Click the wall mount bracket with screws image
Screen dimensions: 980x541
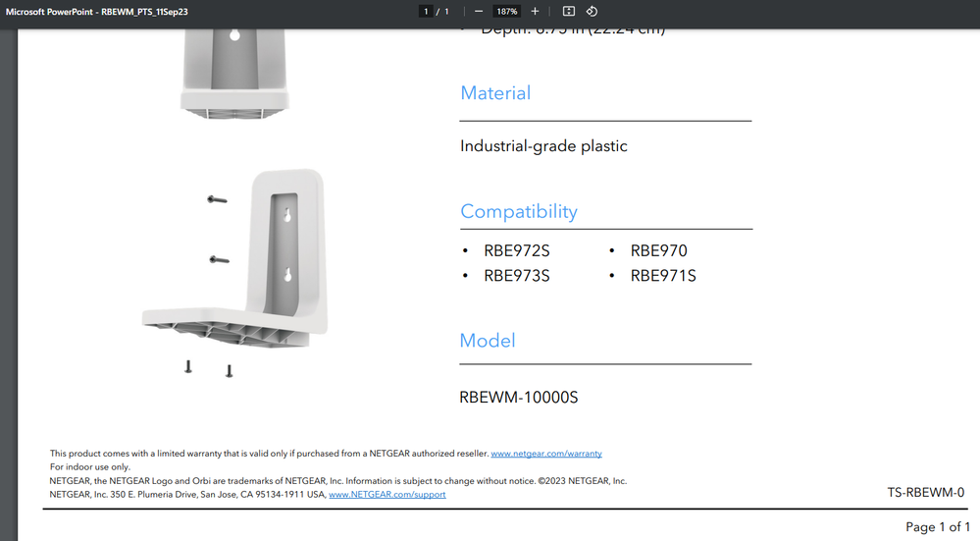(235, 273)
